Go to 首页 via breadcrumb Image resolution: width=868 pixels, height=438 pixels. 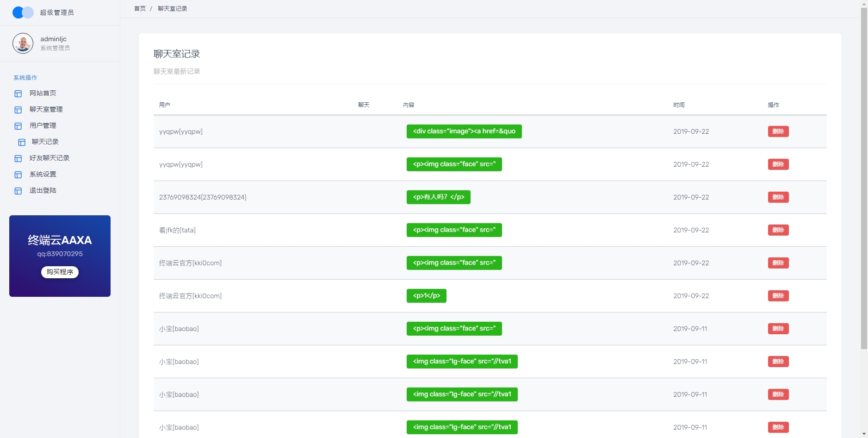coord(140,9)
